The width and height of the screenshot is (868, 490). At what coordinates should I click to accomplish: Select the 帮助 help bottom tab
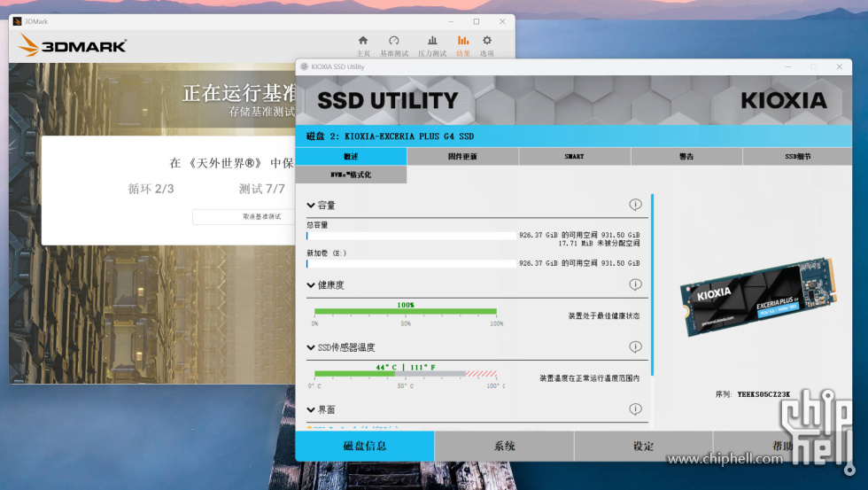coord(782,446)
